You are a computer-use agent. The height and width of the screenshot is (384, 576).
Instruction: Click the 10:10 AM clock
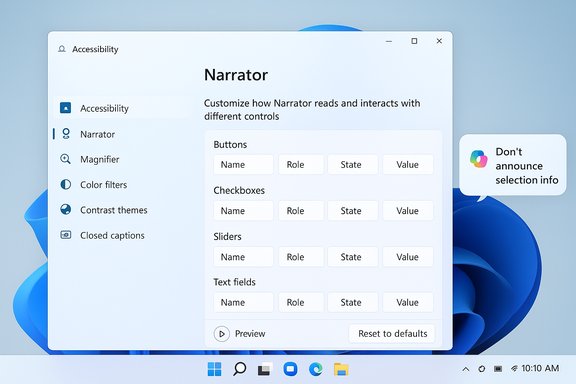coord(540,368)
